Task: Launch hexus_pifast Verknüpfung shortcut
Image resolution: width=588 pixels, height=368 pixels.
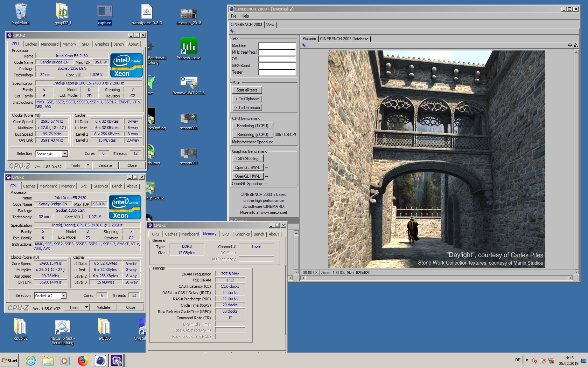Action: pos(63,332)
